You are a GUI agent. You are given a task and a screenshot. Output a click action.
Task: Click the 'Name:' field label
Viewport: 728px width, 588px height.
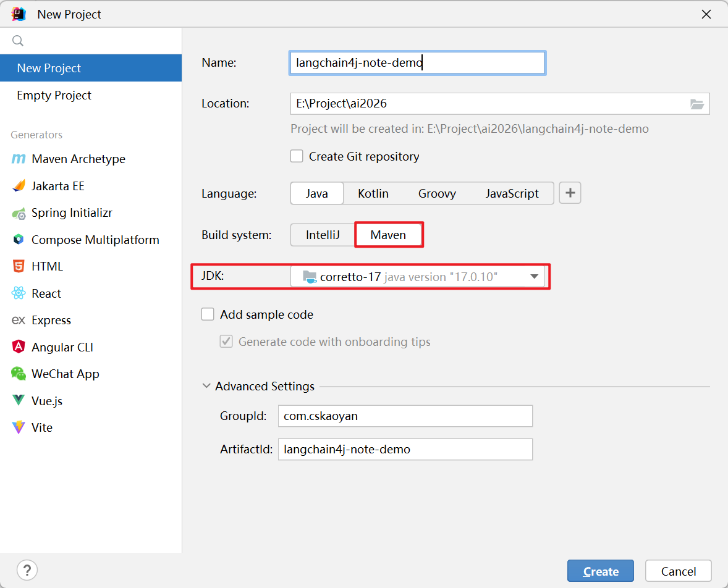(219, 62)
